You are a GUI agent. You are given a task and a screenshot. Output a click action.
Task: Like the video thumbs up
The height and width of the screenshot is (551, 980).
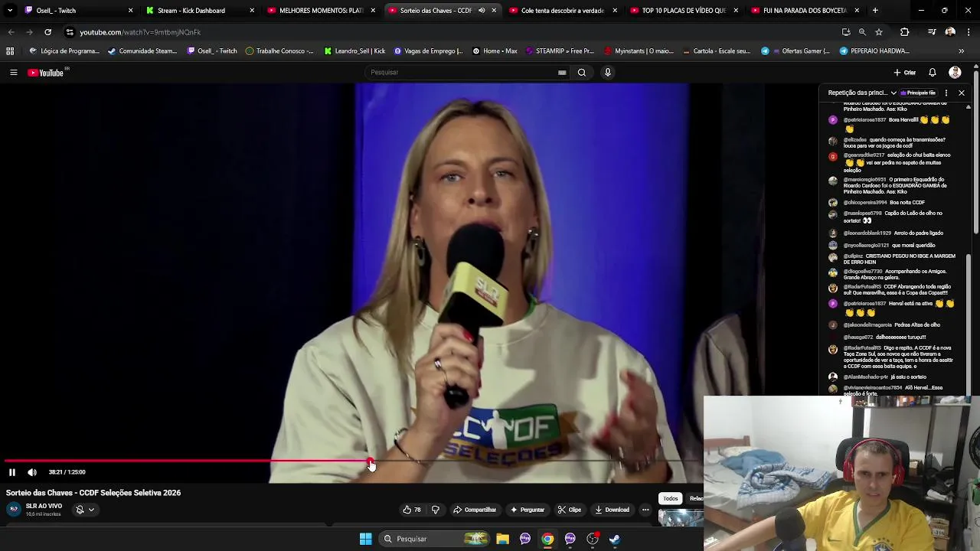tap(412, 510)
